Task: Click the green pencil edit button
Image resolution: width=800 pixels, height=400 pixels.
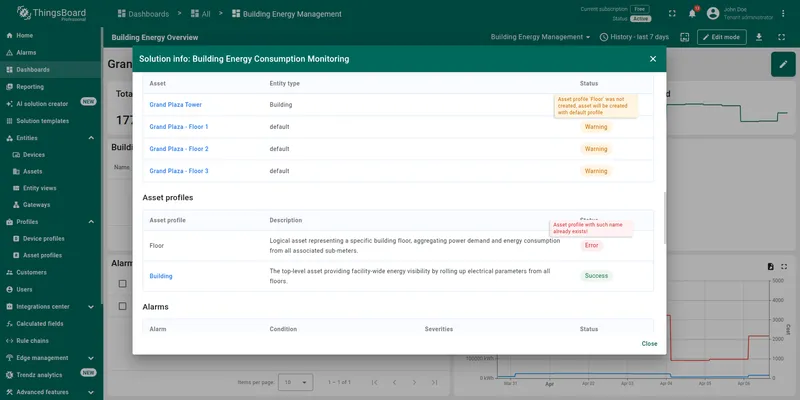Action: (783, 64)
